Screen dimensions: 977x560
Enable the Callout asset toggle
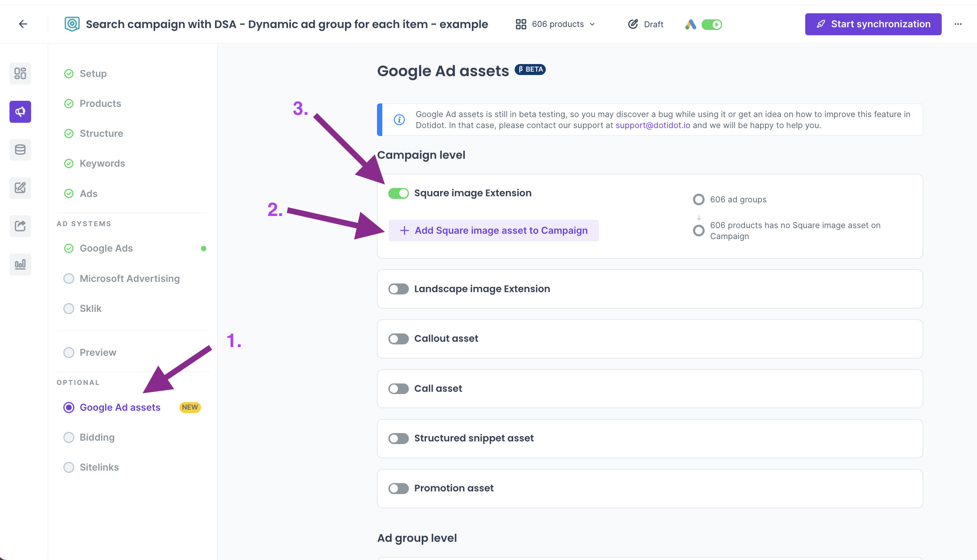coord(398,339)
